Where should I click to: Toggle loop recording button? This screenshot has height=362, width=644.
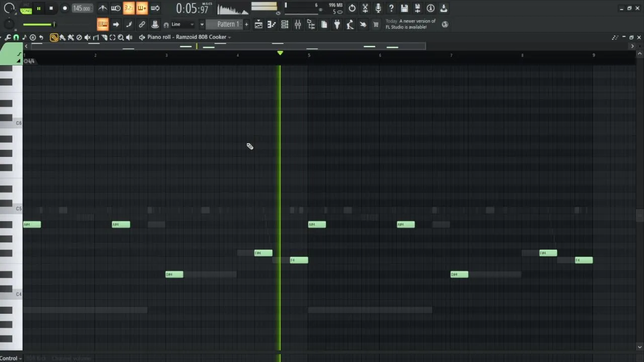[155, 8]
